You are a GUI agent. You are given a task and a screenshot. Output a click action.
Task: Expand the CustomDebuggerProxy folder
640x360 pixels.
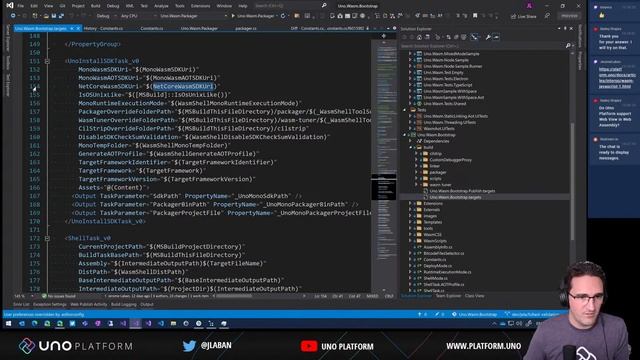click(x=416, y=160)
